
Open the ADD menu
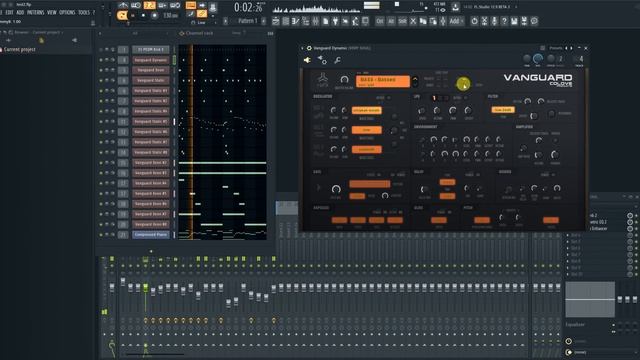click(20, 13)
